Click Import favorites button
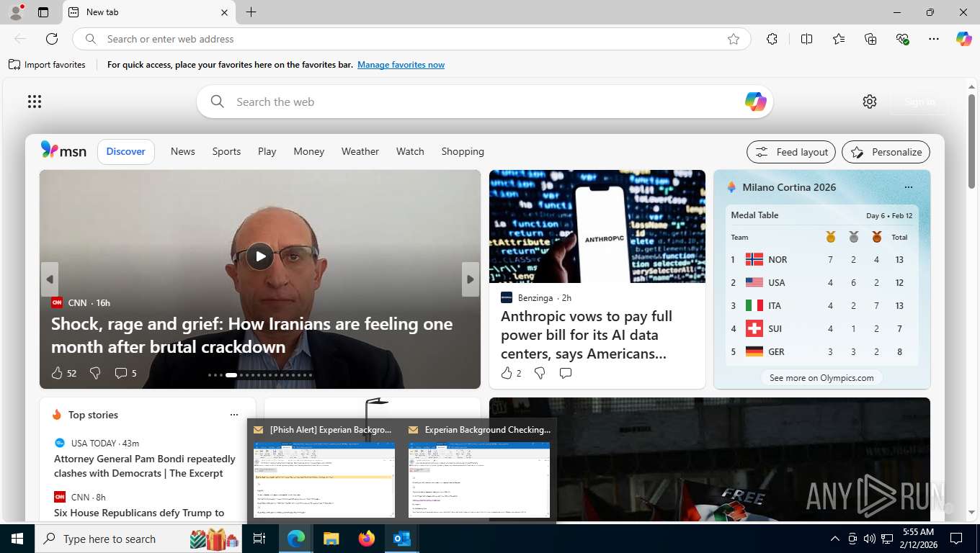The height and width of the screenshot is (553, 980). pyautogui.click(x=47, y=65)
